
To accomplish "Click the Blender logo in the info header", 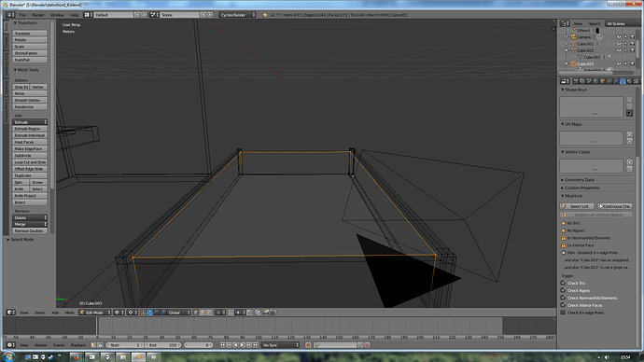I will (x=265, y=15).
